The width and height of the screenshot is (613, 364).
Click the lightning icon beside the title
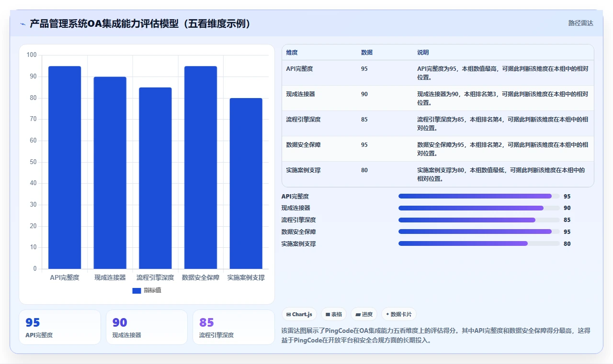click(x=23, y=24)
